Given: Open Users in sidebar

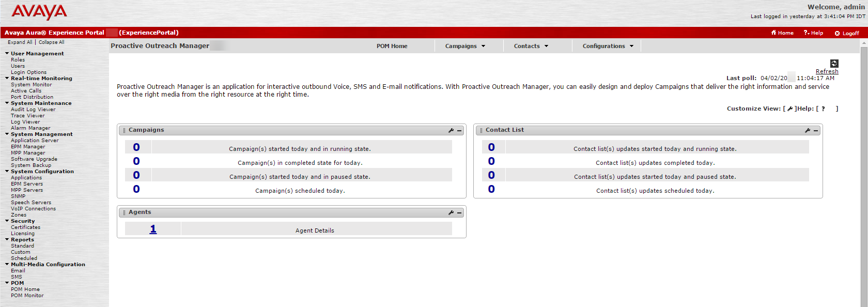Looking at the screenshot, I should coord(18,66).
